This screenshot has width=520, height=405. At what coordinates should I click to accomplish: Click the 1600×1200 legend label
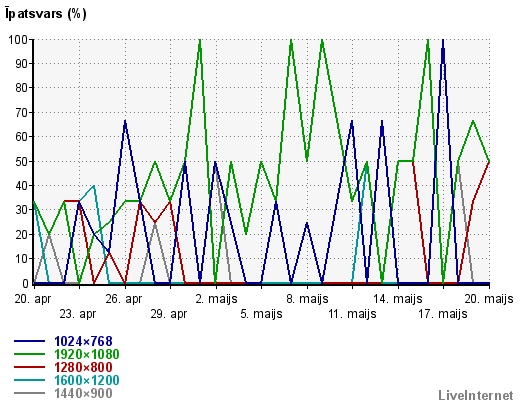coord(87,380)
